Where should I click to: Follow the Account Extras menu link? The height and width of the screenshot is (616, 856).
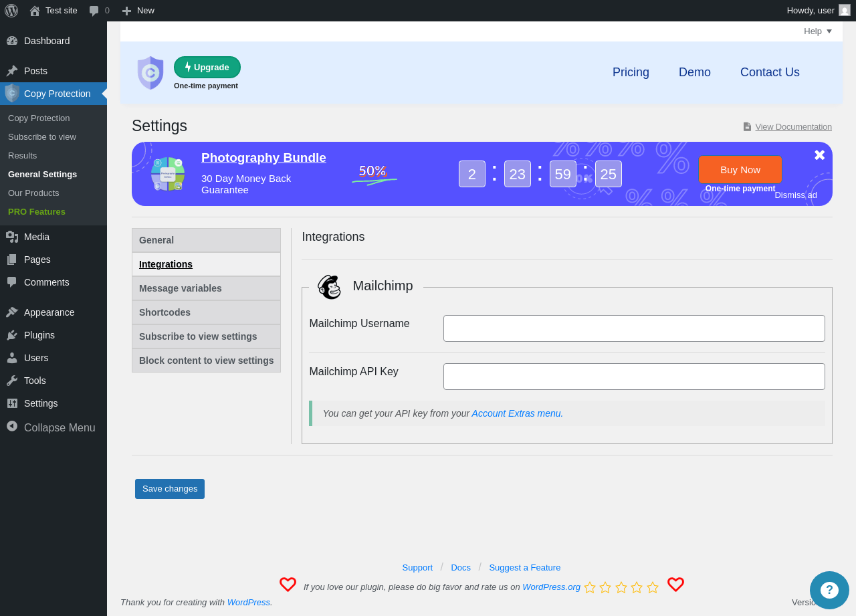click(518, 413)
